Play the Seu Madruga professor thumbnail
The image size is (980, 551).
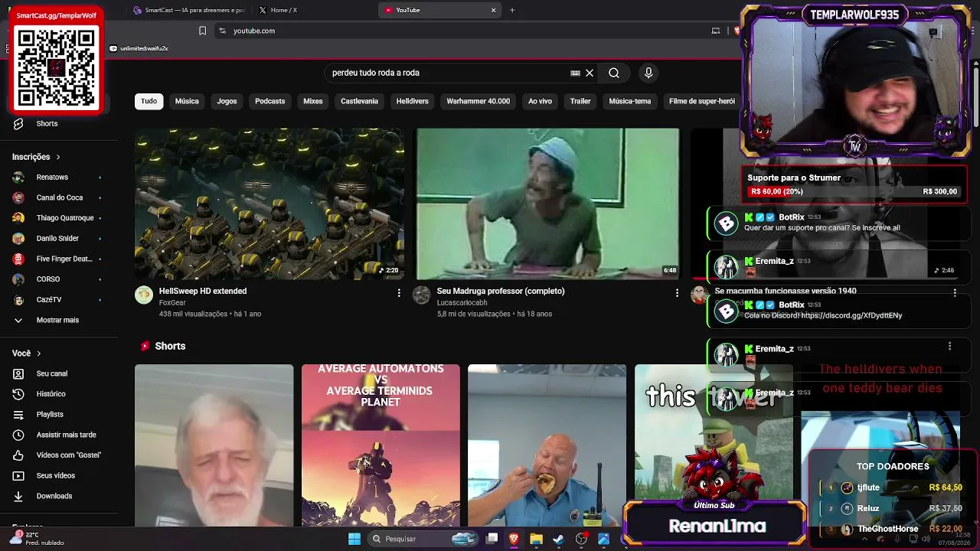point(547,204)
